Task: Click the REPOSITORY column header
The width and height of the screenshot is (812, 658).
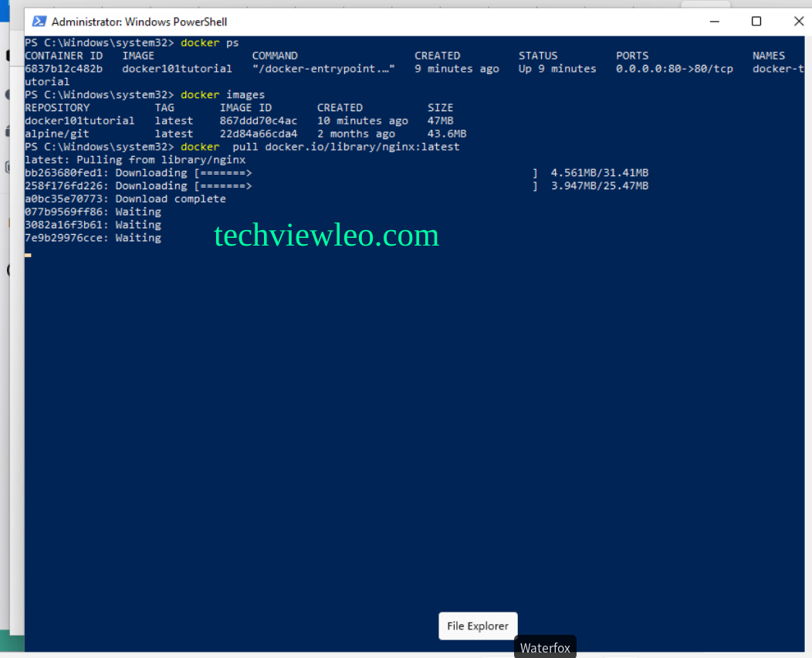Action: point(57,108)
